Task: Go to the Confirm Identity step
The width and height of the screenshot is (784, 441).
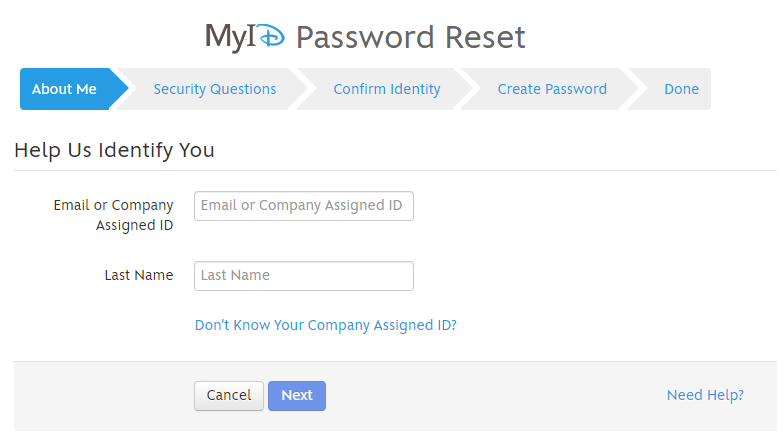Action: (386, 89)
